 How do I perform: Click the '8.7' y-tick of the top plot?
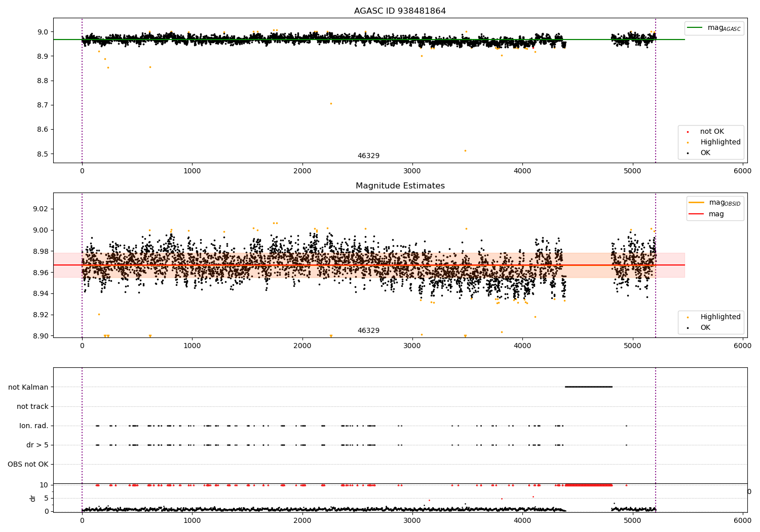(x=43, y=105)
